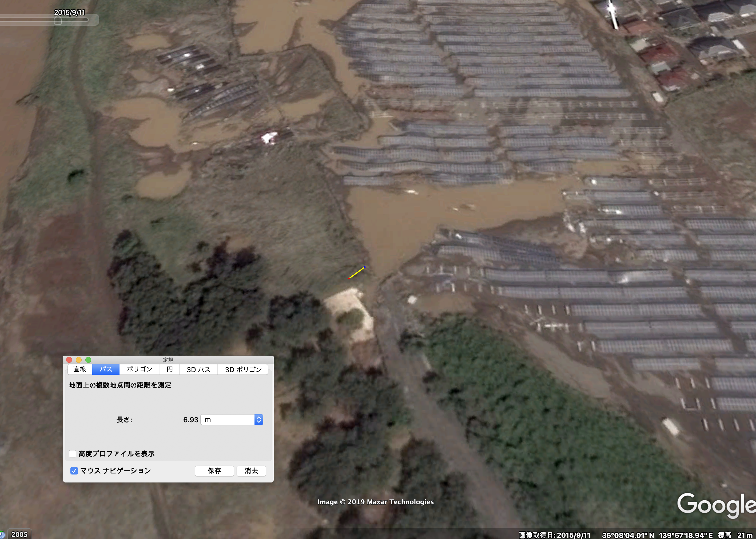
Task: Click the 保存 button
Action: point(214,471)
